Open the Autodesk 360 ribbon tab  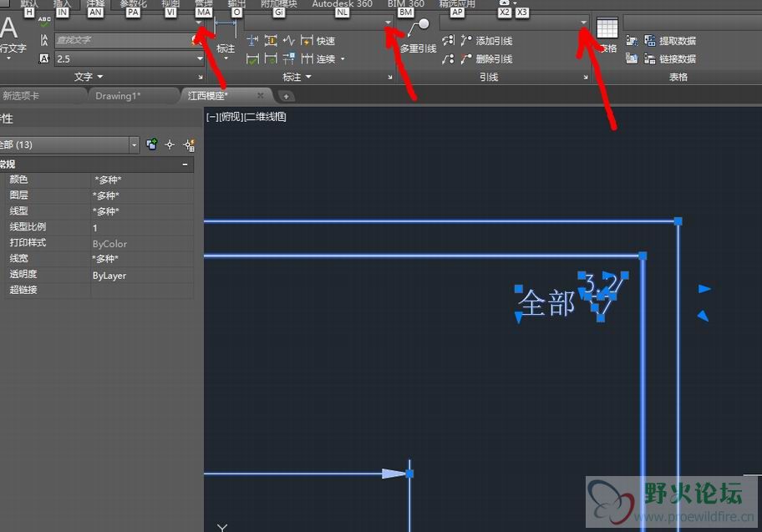[x=342, y=4]
